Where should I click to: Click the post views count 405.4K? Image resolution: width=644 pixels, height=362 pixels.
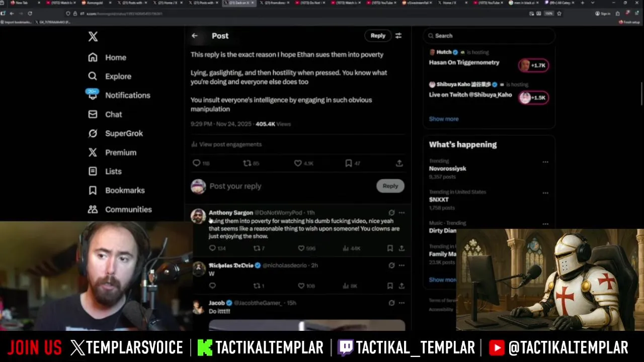[273, 124]
